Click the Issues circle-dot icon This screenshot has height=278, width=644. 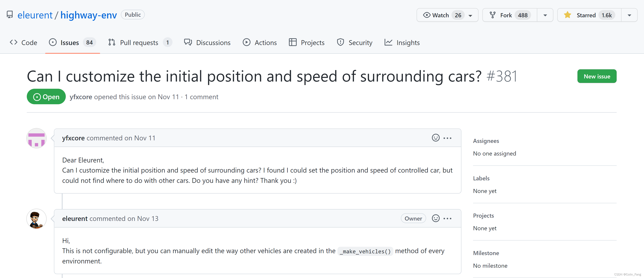53,42
